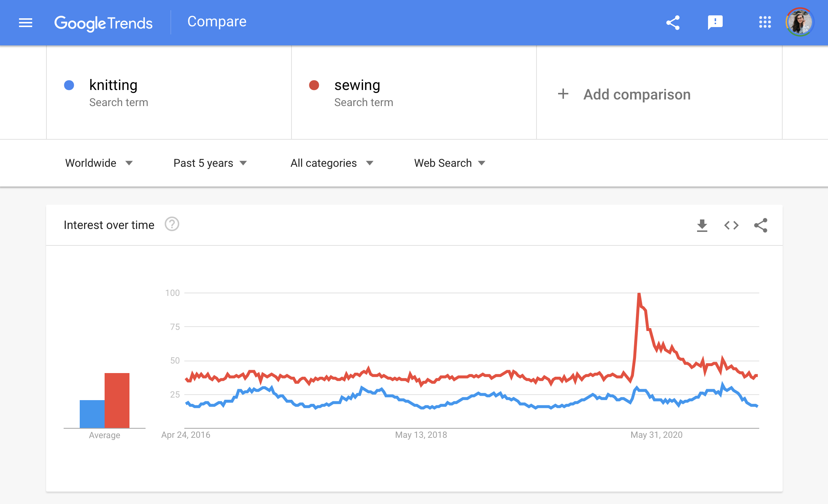Show help for Interest over time
Viewport: 828px width, 504px height.
point(172,224)
